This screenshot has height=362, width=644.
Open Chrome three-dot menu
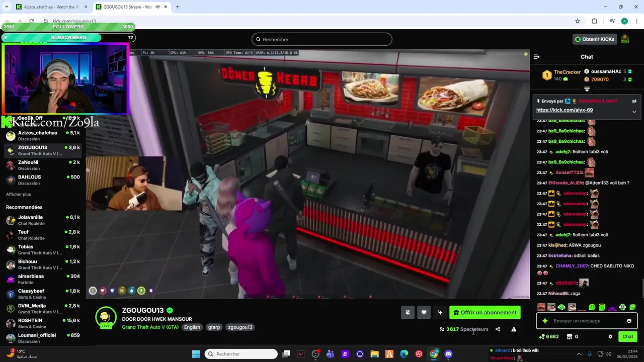pos(636,21)
